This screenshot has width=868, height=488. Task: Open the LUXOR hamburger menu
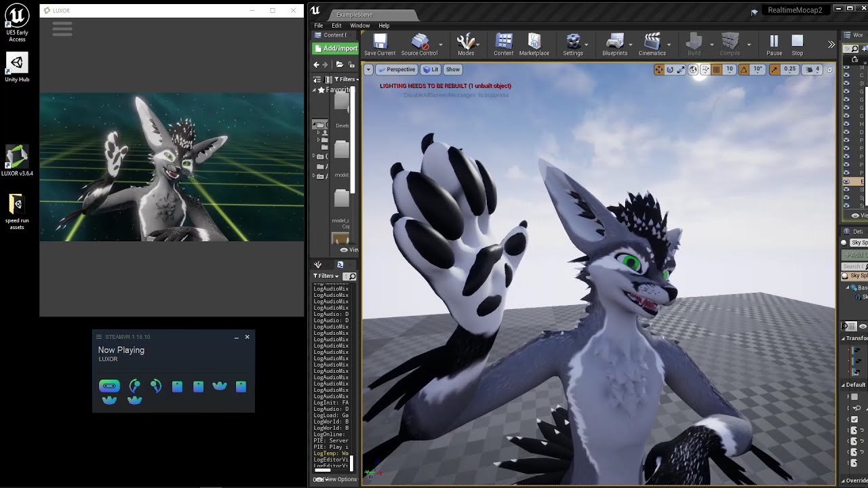[x=62, y=28]
